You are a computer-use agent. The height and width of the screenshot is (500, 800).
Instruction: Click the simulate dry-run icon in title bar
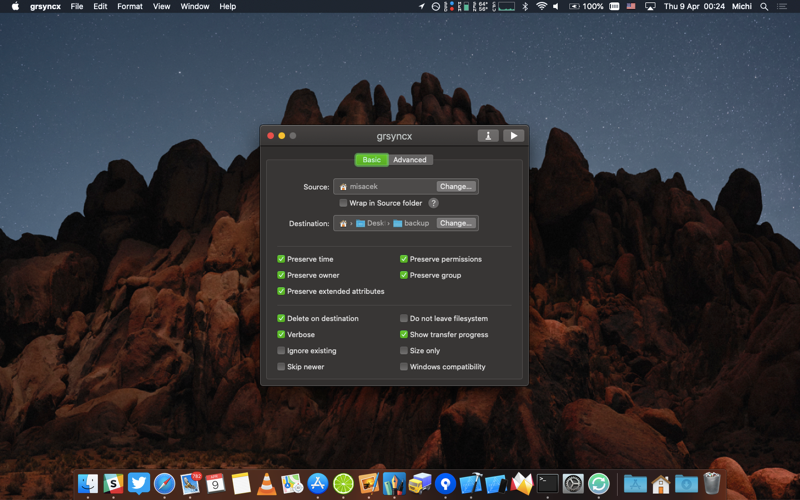click(487, 136)
